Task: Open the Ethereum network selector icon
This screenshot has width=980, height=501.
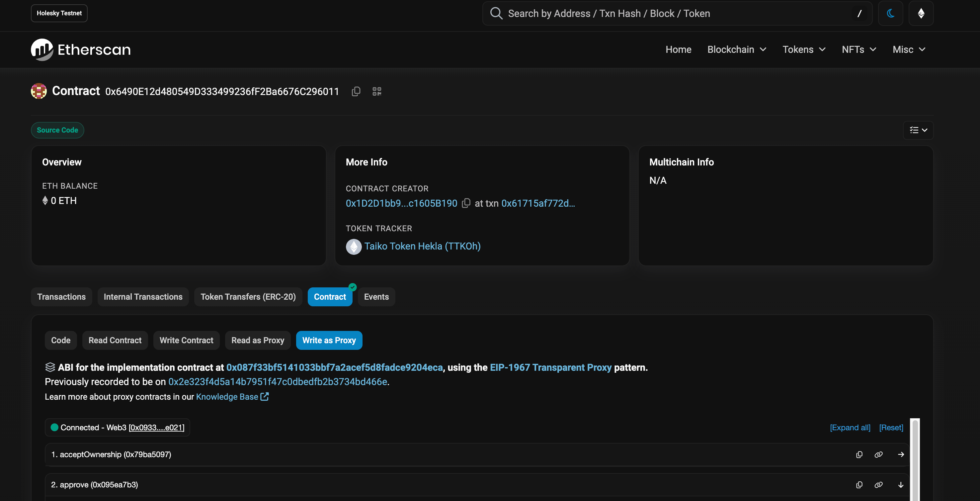Action: [x=921, y=13]
